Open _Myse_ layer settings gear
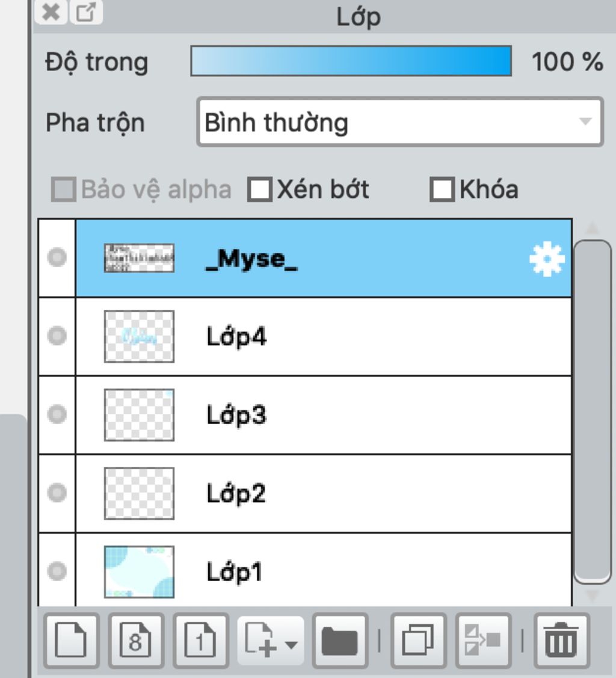 (547, 259)
